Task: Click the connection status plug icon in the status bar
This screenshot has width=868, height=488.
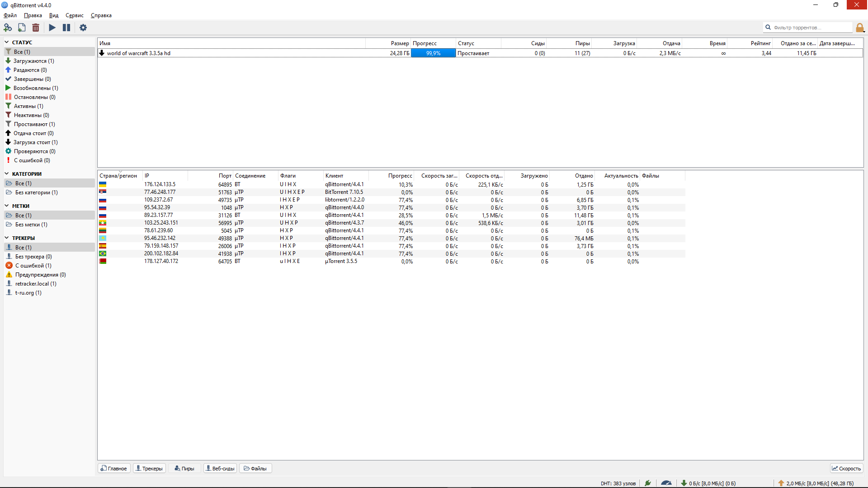Action: pyautogui.click(x=648, y=483)
